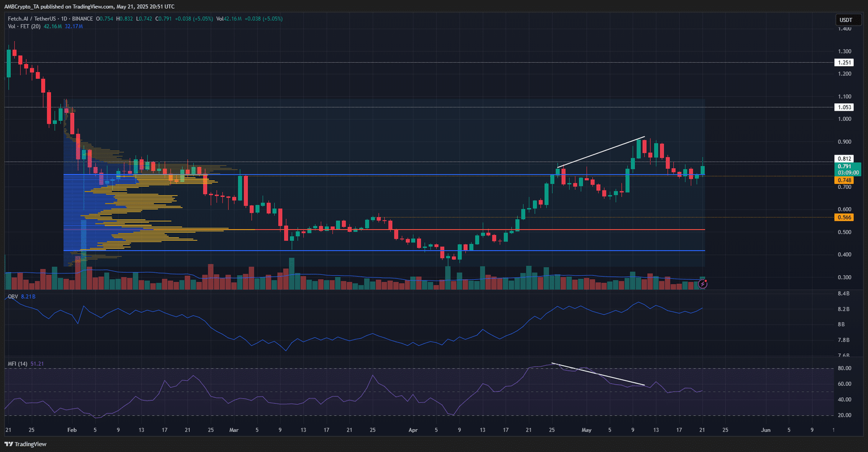This screenshot has width=868, height=452.
Task: Click the 0.700 price axis label
Action: tap(845, 187)
